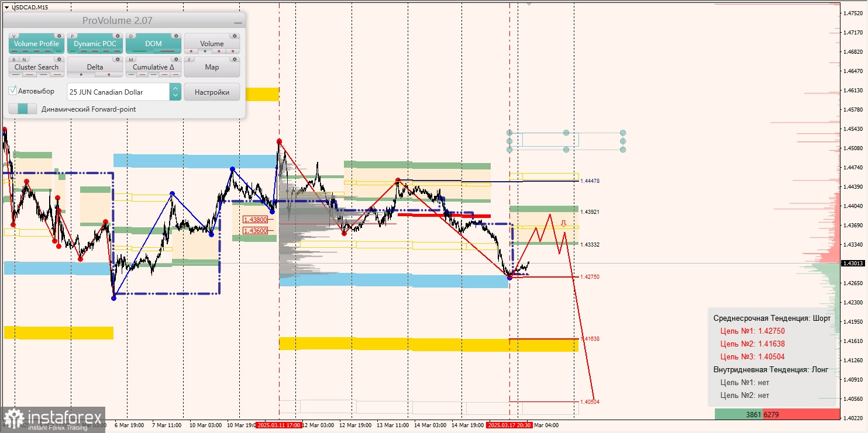The image size is (868, 433).
Task: Open DOM settings gear
Action: pyautogui.click(x=176, y=36)
